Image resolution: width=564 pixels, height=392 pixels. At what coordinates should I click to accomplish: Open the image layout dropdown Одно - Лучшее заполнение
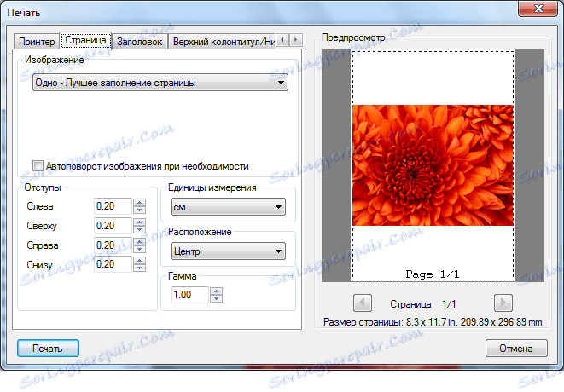tap(160, 83)
